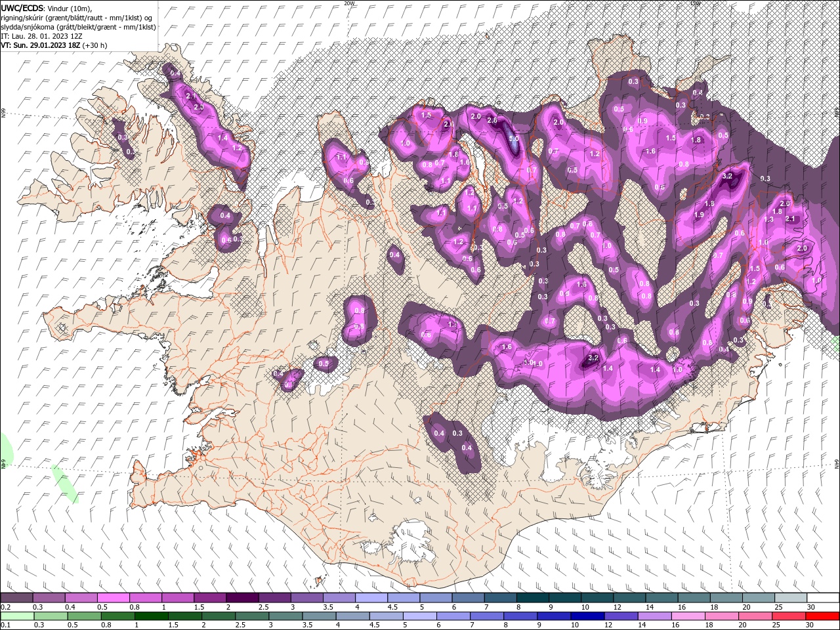Click the lavender 4 swatch in upper legend
This screenshot has width=840, height=630.
372,597
